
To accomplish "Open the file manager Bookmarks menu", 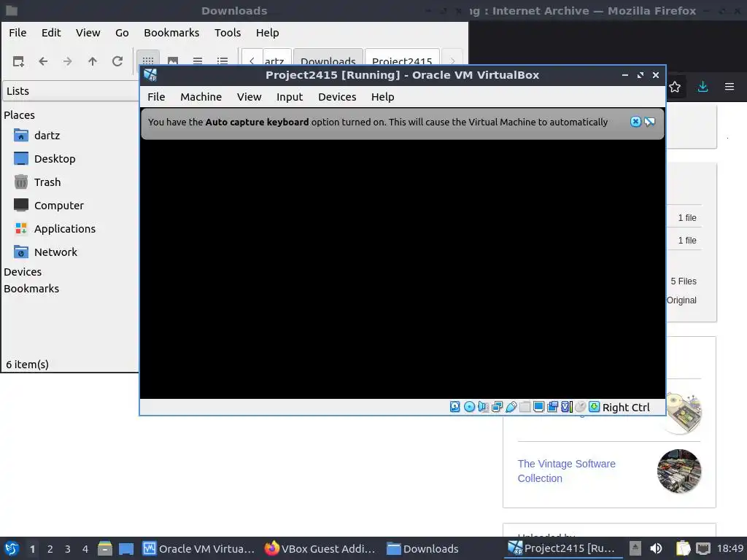I will point(171,32).
